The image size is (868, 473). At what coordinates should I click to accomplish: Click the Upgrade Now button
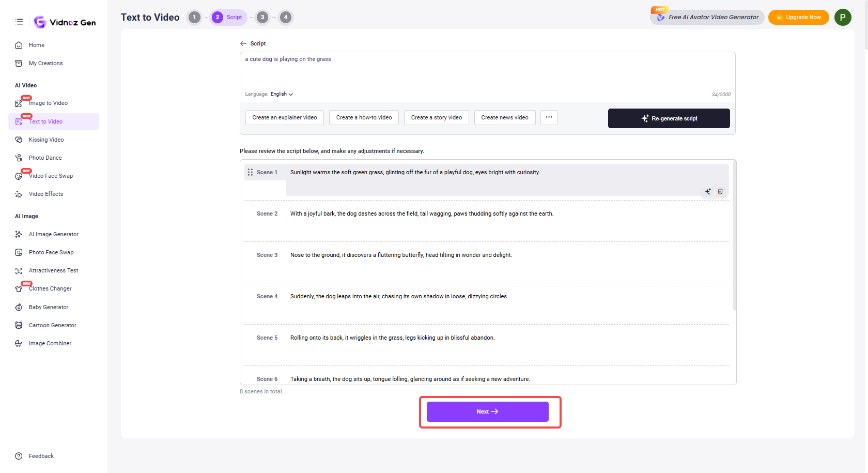tap(799, 17)
